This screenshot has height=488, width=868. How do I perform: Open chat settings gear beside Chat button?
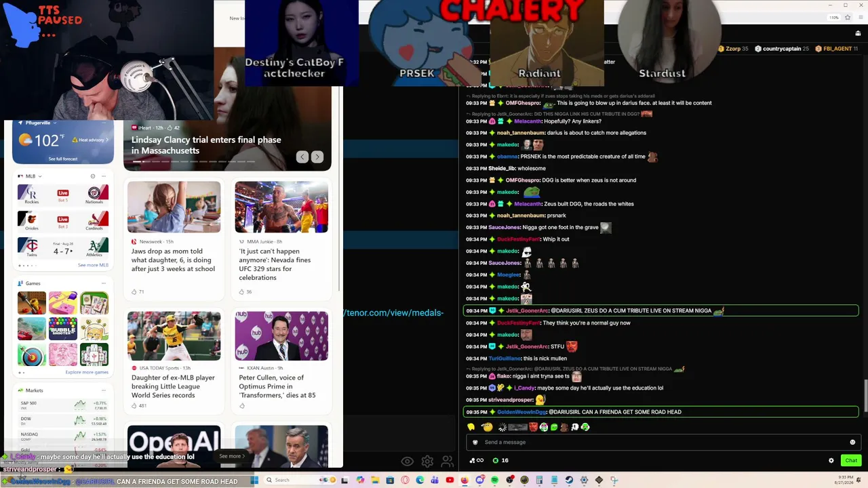click(831, 461)
